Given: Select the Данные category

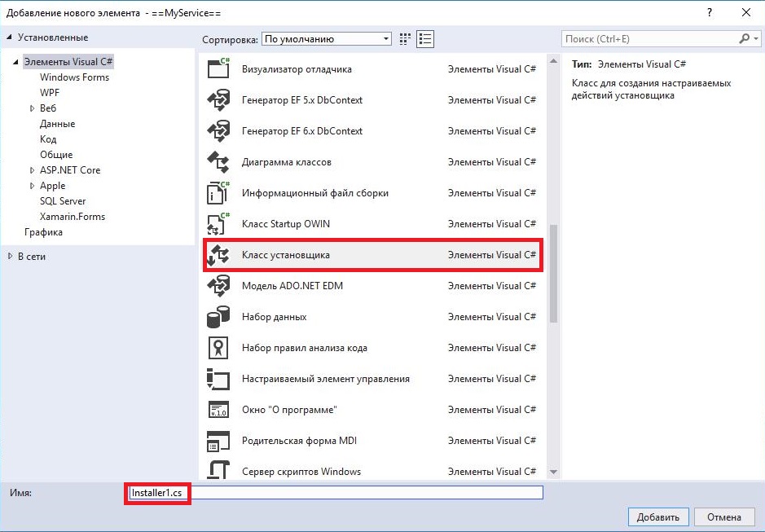Looking at the screenshot, I should click(58, 124).
